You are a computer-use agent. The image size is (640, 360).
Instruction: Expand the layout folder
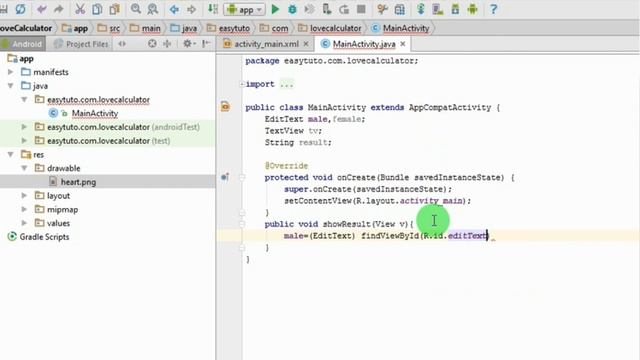click(x=24, y=196)
